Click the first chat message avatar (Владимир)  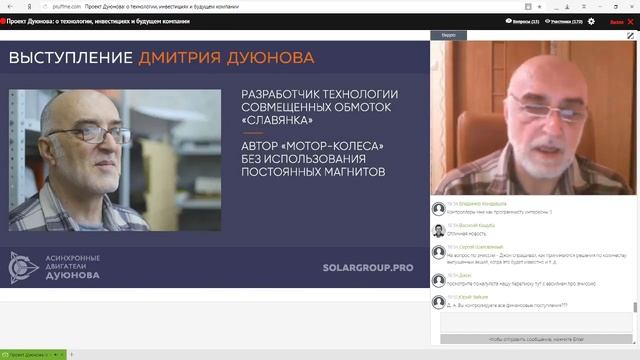438,209
